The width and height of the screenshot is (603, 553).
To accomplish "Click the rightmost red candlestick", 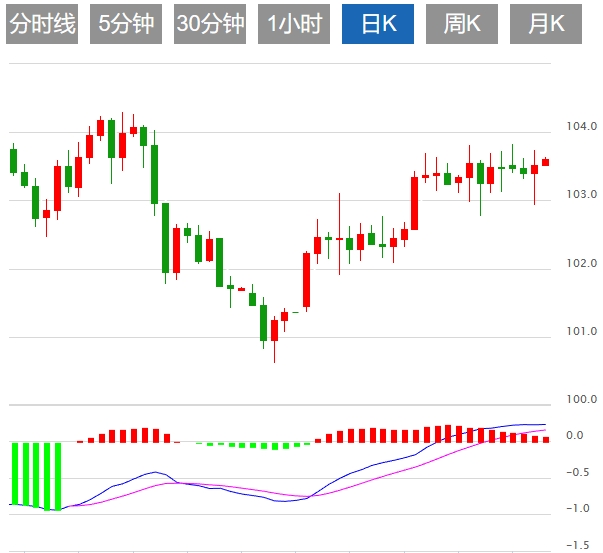I will [545, 161].
